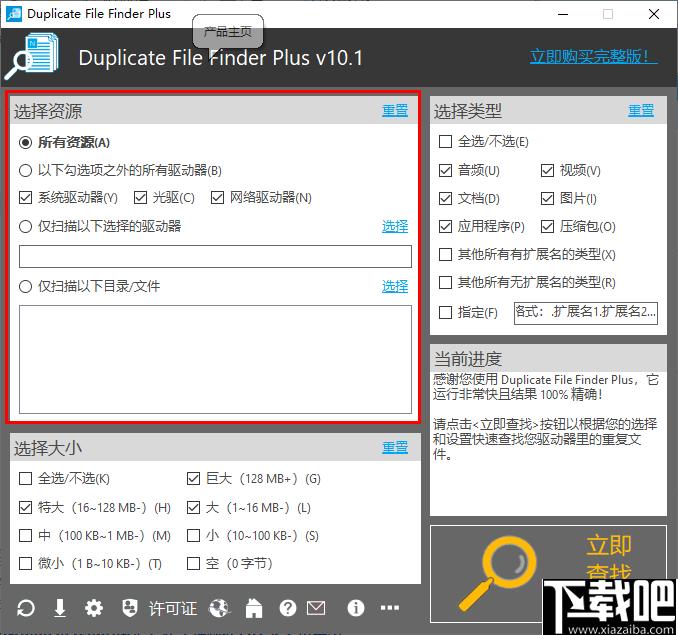Toggle the 光驱(C) optical drive checkbox

tap(140, 198)
